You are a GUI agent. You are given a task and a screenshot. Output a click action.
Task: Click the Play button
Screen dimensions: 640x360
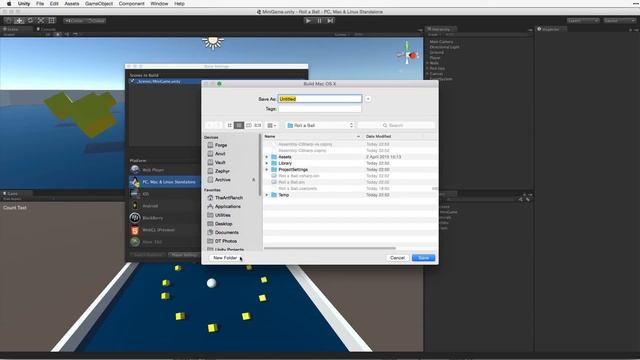coord(308,20)
